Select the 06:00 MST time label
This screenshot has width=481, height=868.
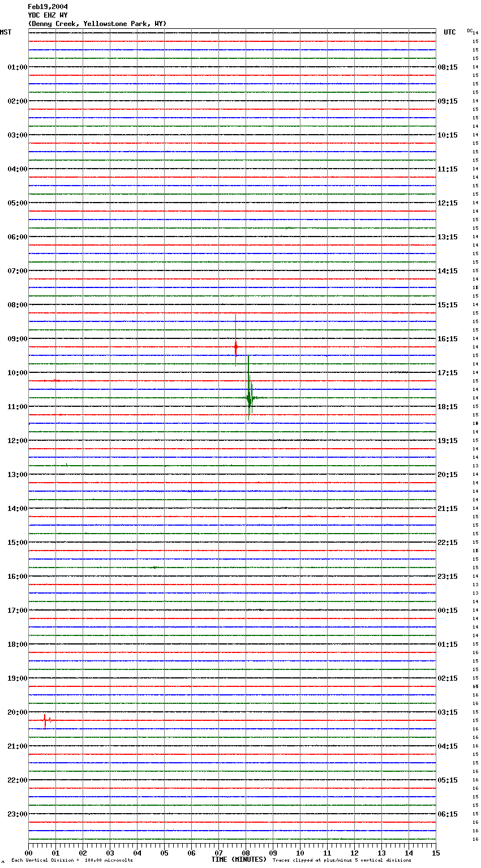coord(17,237)
